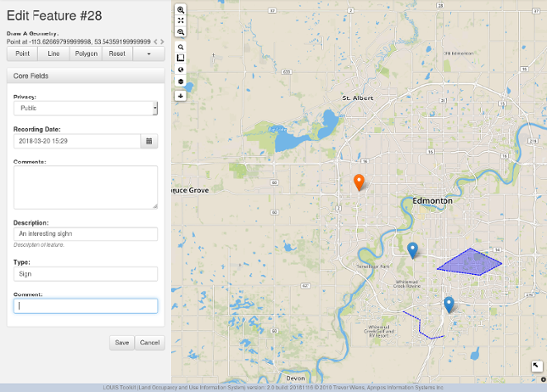
Task: Click the 'Edit Feature #28' heading
Action: (54, 16)
